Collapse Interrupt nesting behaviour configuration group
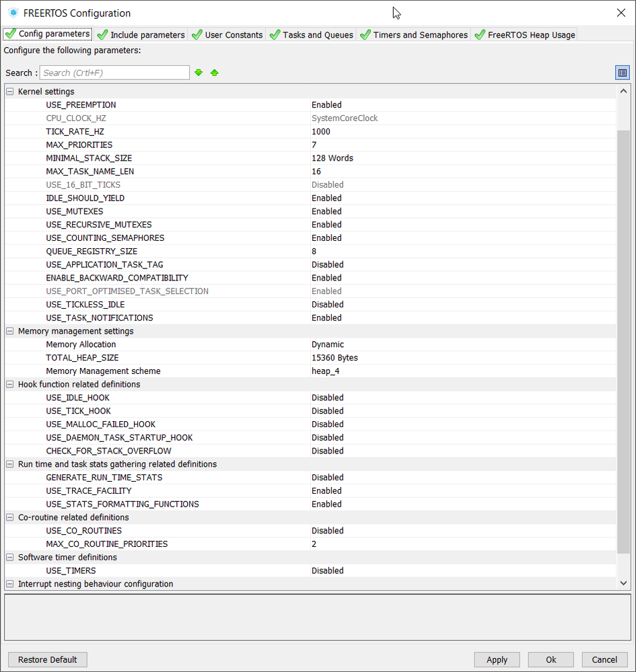Viewport: 636px width, 672px height. 10,584
